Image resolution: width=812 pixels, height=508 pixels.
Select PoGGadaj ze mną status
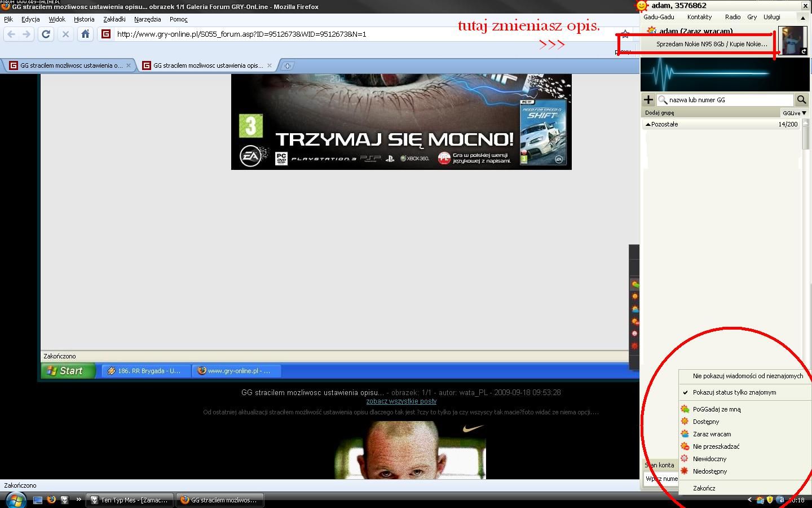(x=716, y=409)
